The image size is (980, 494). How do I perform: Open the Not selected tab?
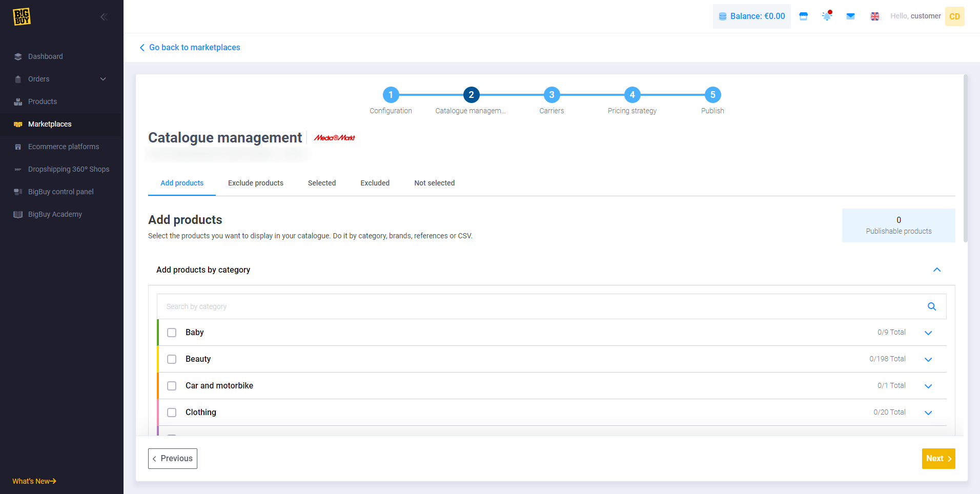[434, 183]
